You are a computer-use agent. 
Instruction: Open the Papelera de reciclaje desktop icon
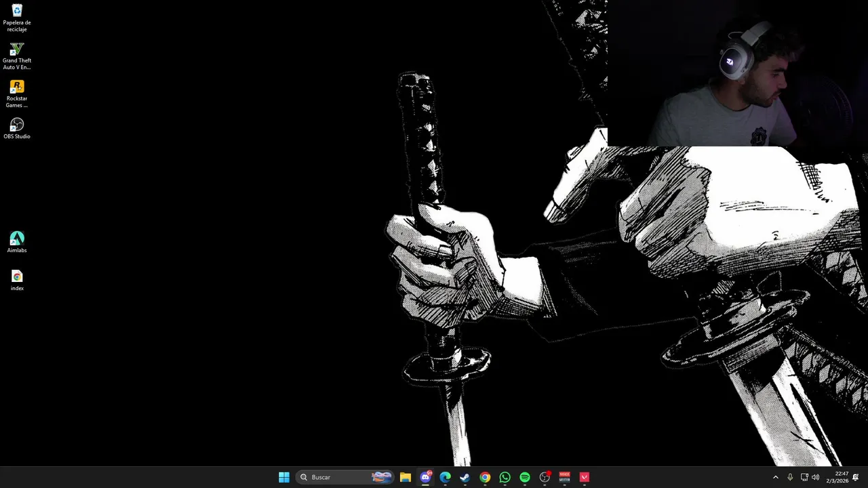pyautogui.click(x=17, y=18)
